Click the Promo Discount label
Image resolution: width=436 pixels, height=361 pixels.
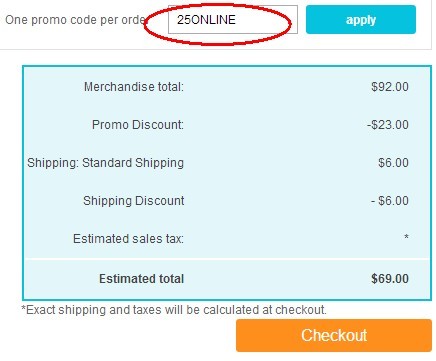138,125
